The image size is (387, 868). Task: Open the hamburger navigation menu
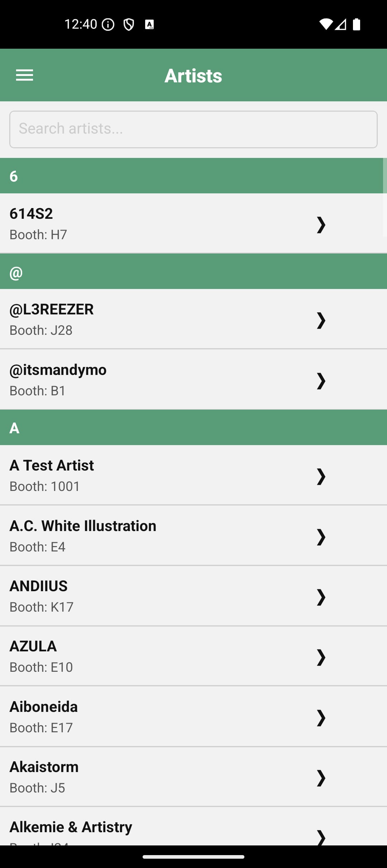[x=24, y=75]
